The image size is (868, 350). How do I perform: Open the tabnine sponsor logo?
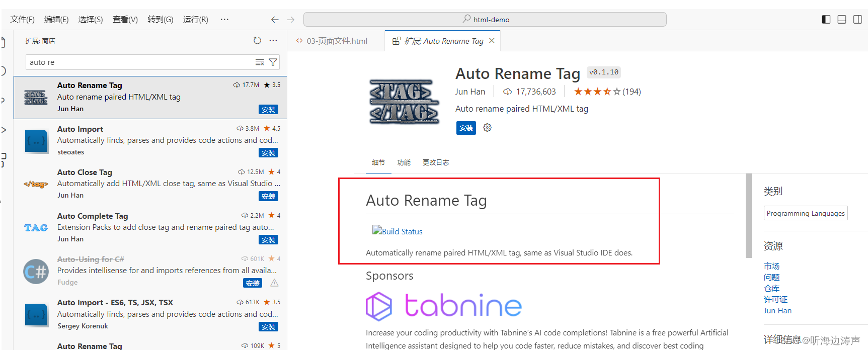point(444,306)
